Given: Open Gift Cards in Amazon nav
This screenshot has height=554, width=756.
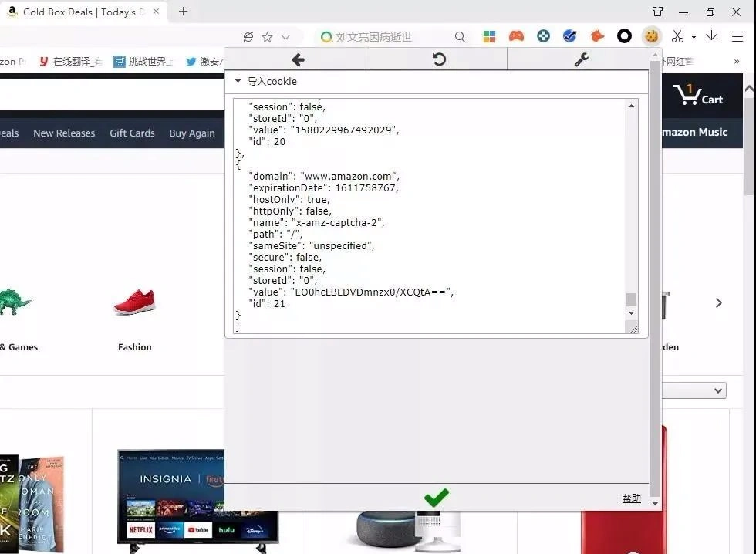Looking at the screenshot, I should click(x=132, y=133).
